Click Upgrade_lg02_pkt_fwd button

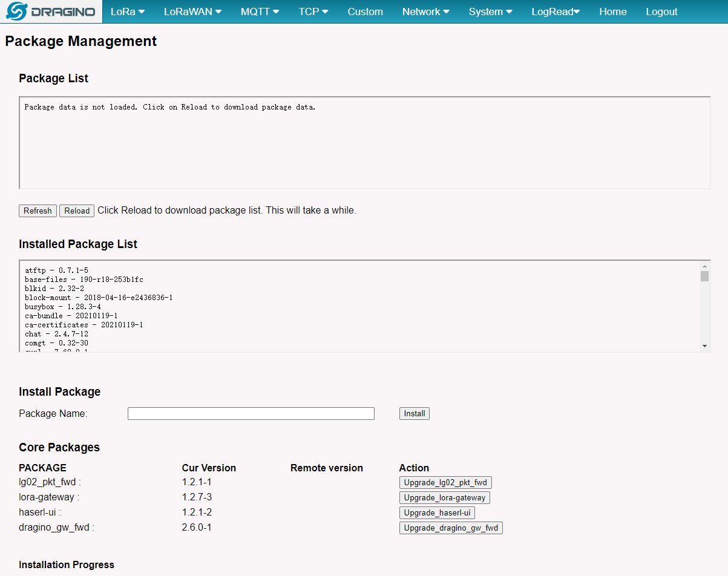click(x=445, y=482)
